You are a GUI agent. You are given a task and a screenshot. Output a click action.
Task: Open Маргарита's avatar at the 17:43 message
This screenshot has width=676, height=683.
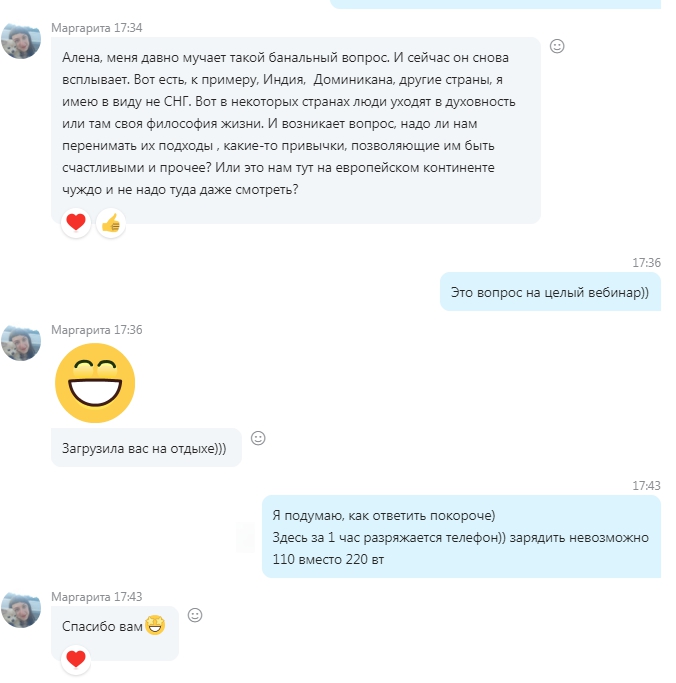click(21, 610)
